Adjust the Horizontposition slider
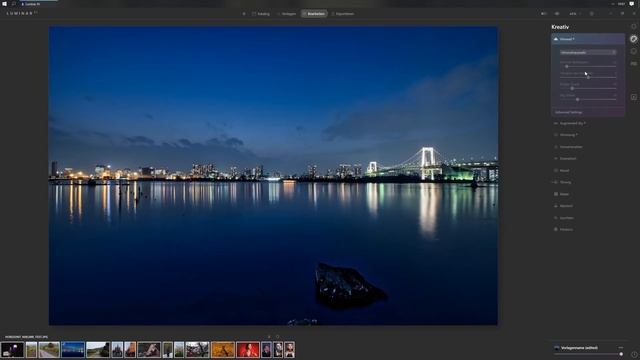The image size is (640, 360). click(x=588, y=77)
